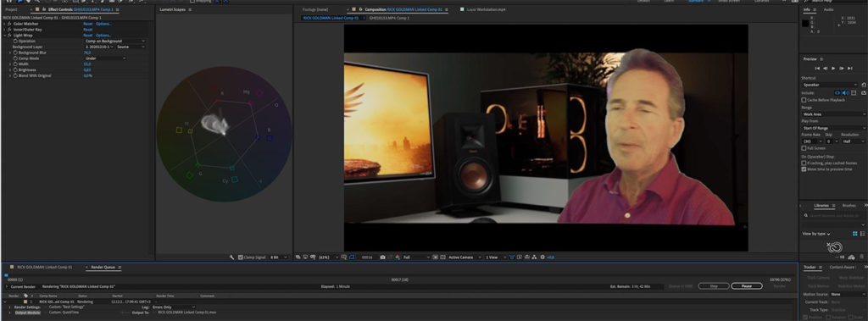Click the render progress bar

(401, 275)
